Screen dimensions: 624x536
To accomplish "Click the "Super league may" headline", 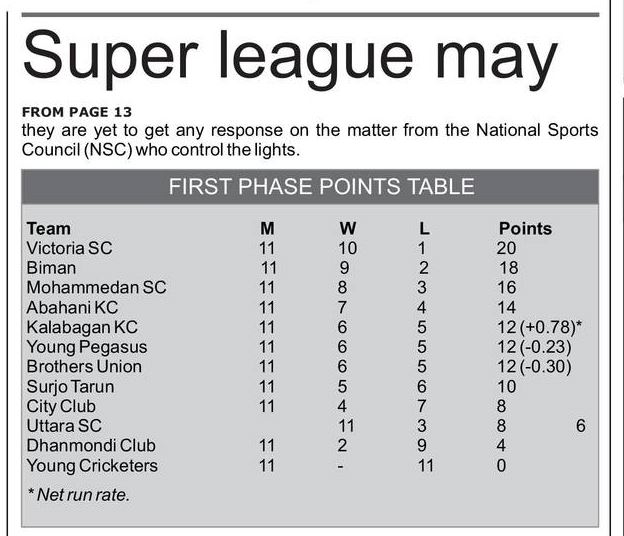I will (x=290, y=58).
